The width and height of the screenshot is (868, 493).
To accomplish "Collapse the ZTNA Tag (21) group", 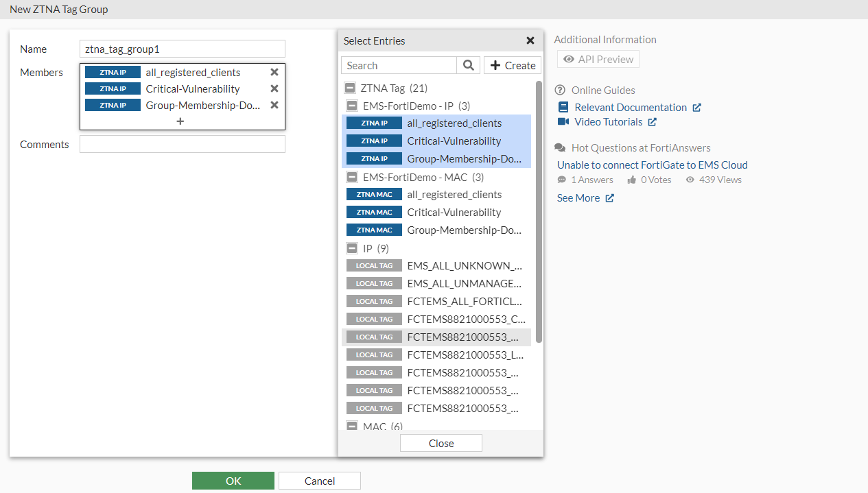I will coord(350,88).
